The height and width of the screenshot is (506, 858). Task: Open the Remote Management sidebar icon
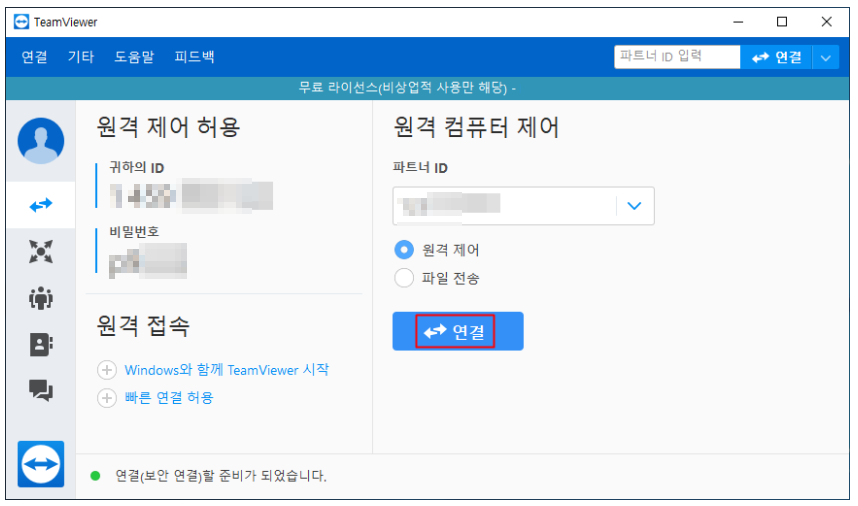pyautogui.click(x=41, y=252)
